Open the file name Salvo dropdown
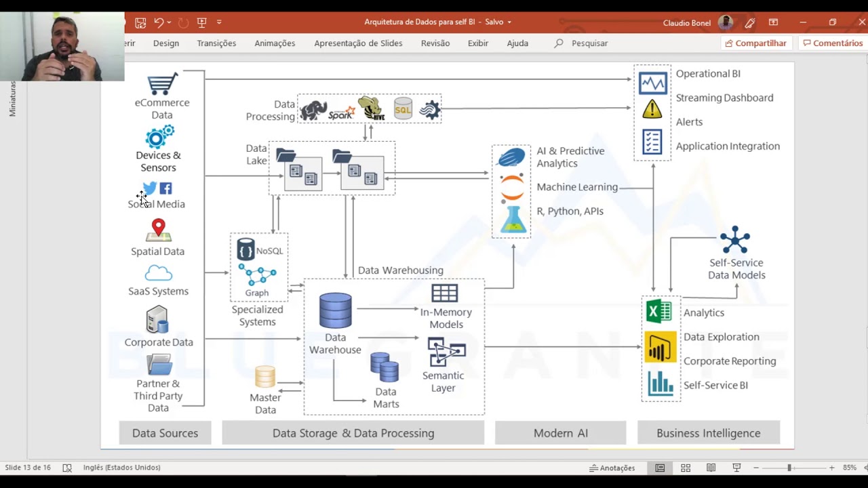 point(509,22)
